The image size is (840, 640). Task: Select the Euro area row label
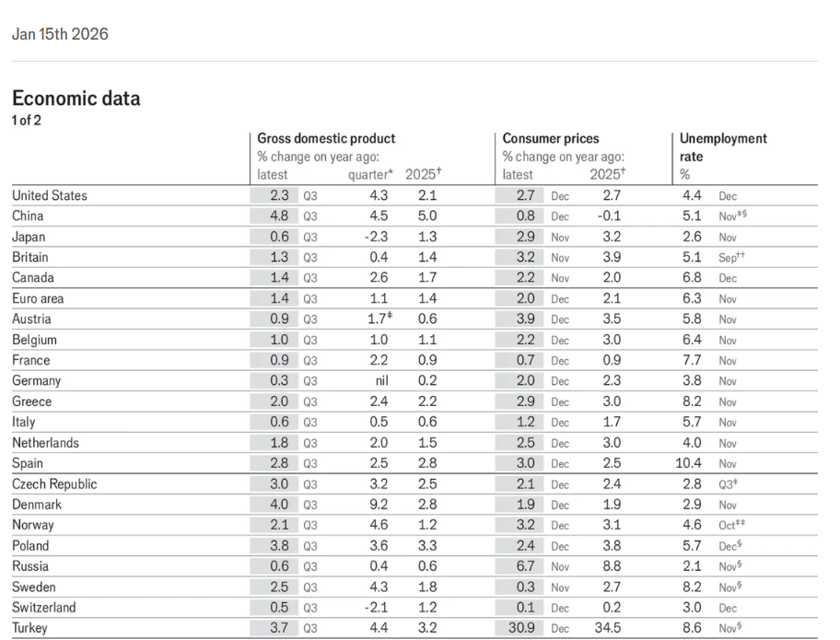(38, 298)
